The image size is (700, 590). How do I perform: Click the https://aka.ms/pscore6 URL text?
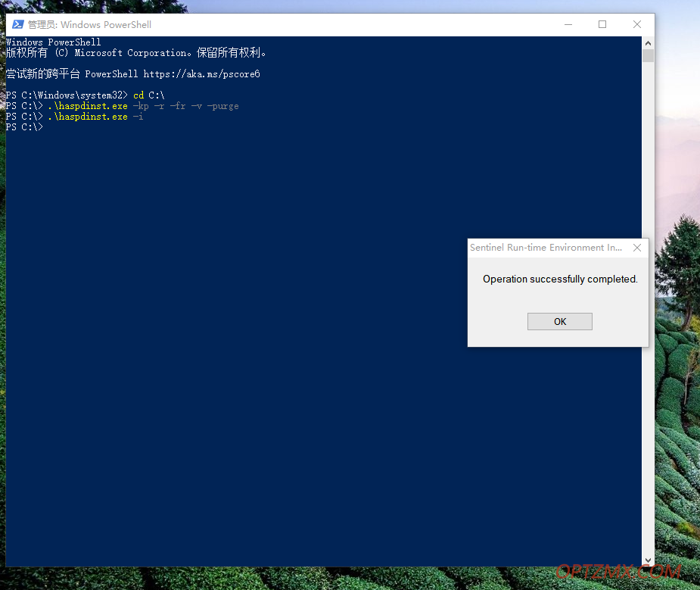click(x=202, y=74)
